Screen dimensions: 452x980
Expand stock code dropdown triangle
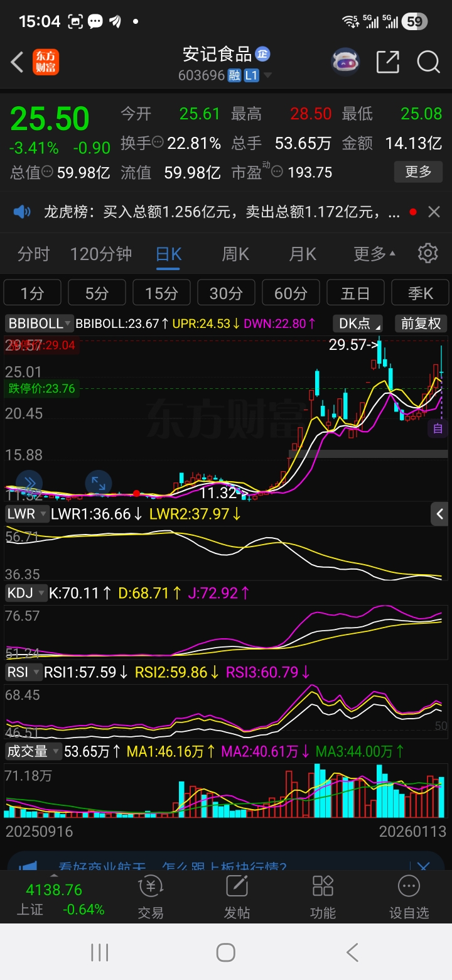point(268,76)
